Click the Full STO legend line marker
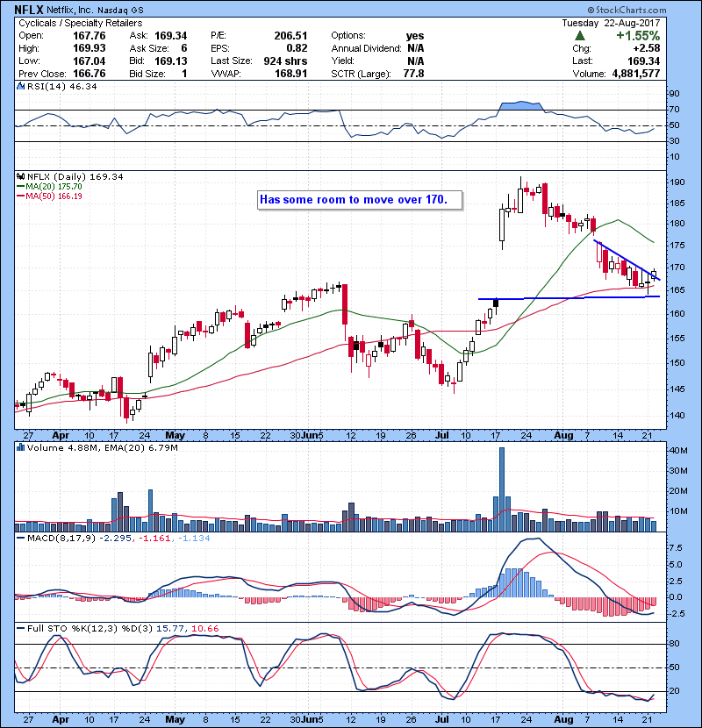This screenshot has width=702, height=728. (20, 629)
